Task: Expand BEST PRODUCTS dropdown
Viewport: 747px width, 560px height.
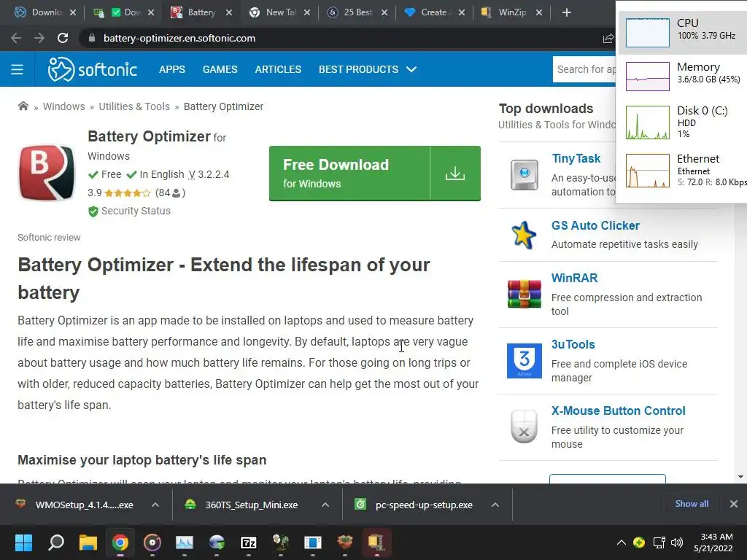Action: [368, 69]
